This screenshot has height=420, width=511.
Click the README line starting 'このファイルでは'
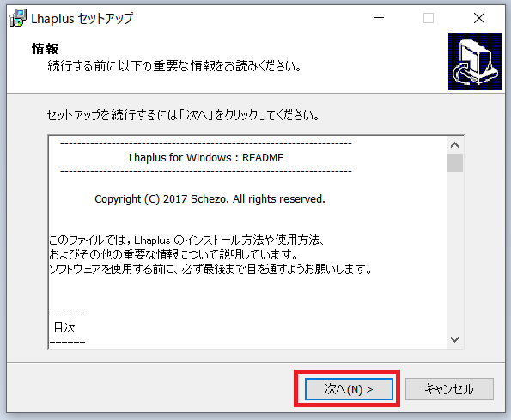[186, 240]
